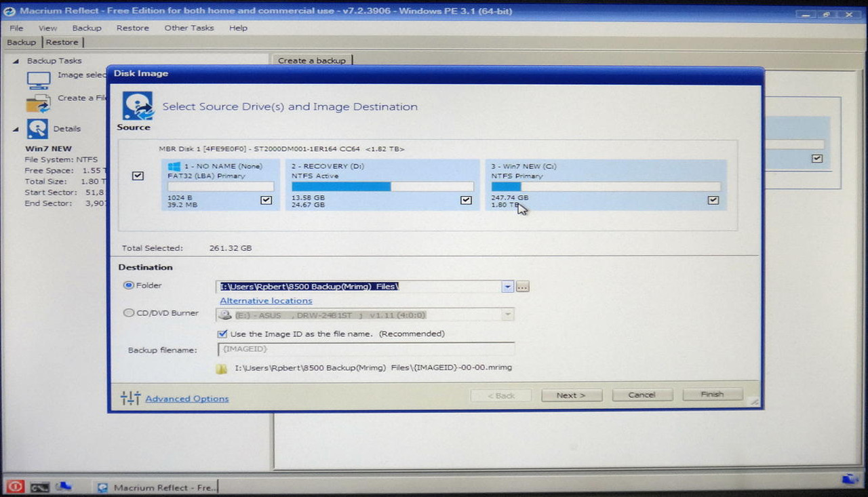Open the Help menu
Screen dimensions: 868x497
[x=238, y=28]
